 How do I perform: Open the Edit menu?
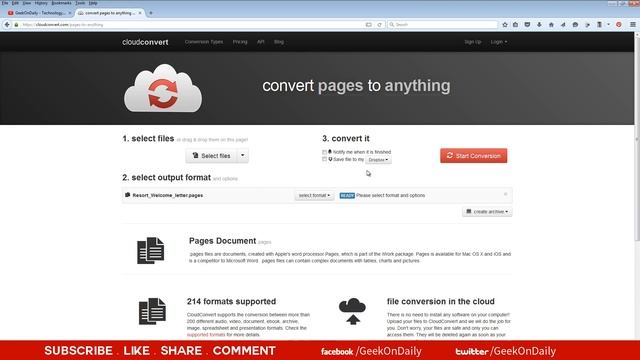[x=16, y=3]
